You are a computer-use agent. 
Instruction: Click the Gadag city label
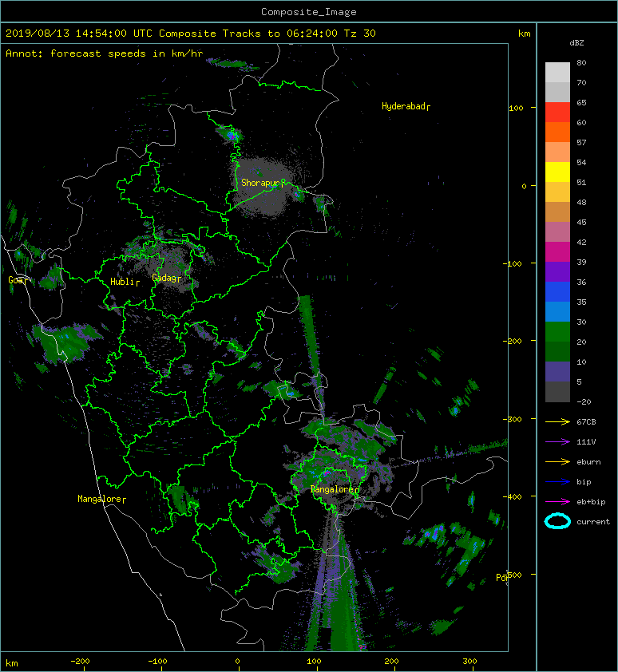click(164, 279)
